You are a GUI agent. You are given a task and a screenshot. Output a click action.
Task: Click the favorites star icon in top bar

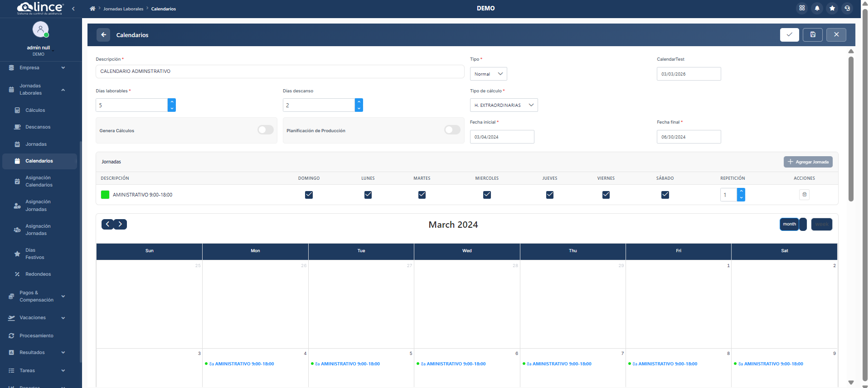(832, 8)
